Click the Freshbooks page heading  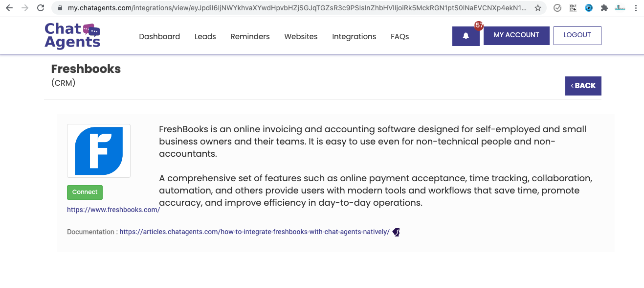pos(86,69)
